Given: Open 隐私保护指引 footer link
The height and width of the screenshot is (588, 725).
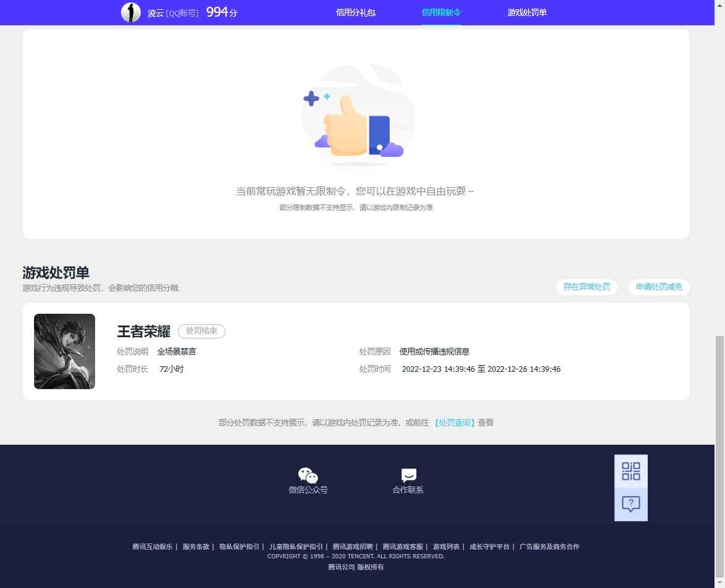Looking at the screenshot, I should (x=239, y=547).
